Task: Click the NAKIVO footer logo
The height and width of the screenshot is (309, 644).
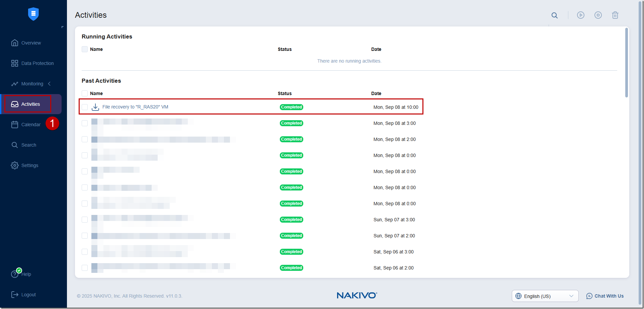Action: pyautogui.click(x=357, y=295)
